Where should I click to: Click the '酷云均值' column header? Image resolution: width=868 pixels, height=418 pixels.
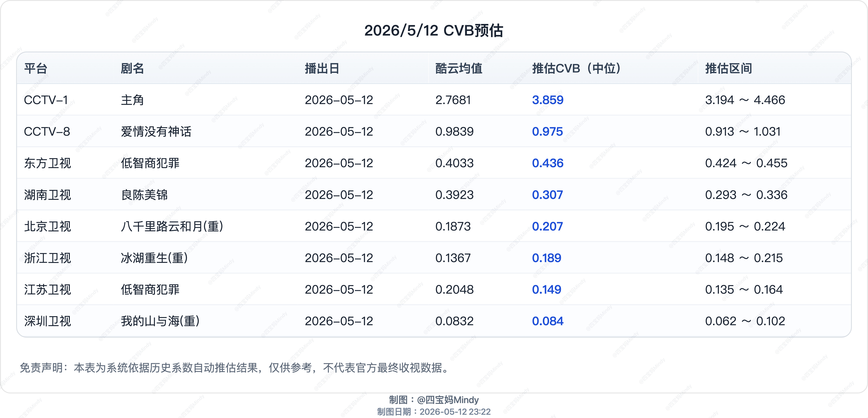point(459,68)
